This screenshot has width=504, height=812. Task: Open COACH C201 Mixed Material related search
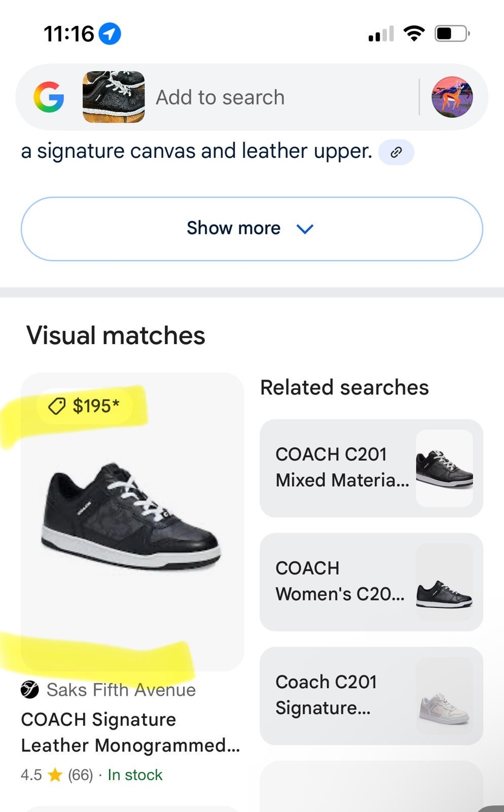pyautogui.click(x=371, y=468)
